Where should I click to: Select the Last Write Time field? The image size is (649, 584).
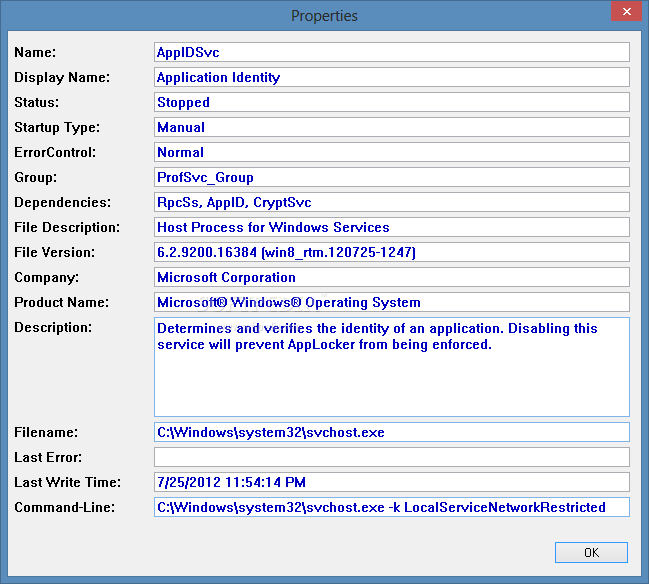pos(392,482)
